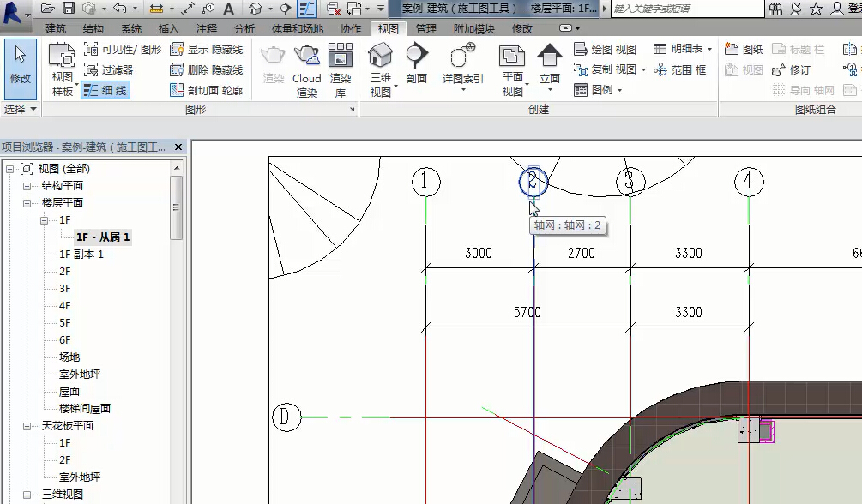
Task: Click the keyword search input field
Action: (x=686, y=9)
